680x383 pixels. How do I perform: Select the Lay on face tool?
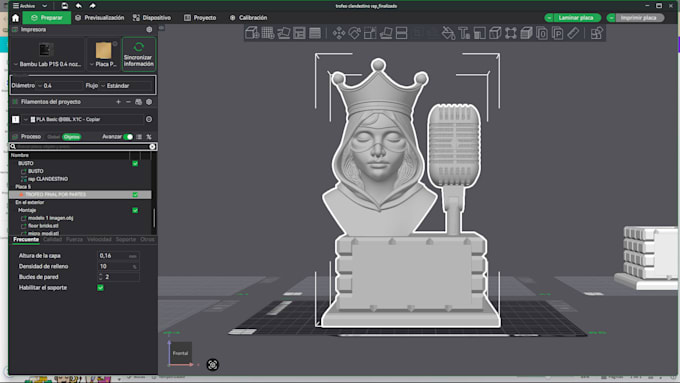(x=386, y=33)
